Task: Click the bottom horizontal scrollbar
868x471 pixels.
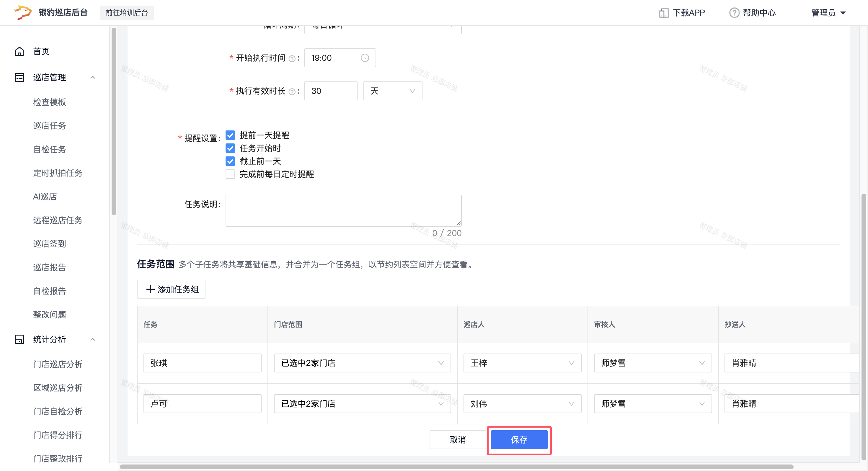Action: click(x=456, y=467)
